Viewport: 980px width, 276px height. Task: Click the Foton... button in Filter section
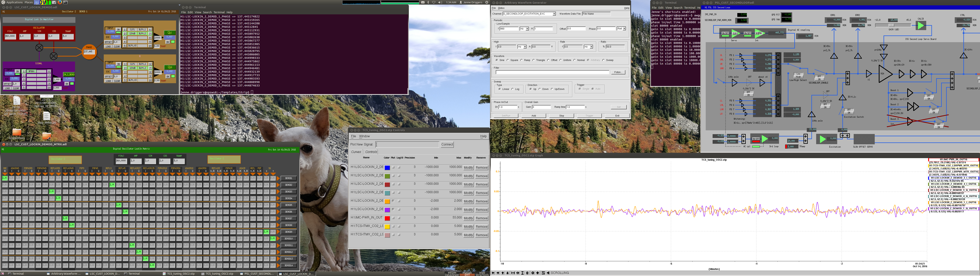coord(618,72)
